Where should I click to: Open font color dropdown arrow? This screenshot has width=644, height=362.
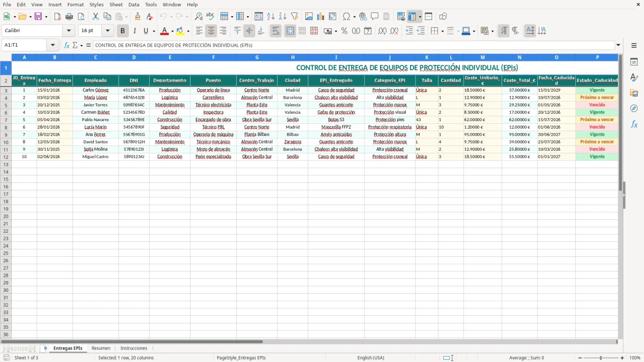tap(172, 31)
